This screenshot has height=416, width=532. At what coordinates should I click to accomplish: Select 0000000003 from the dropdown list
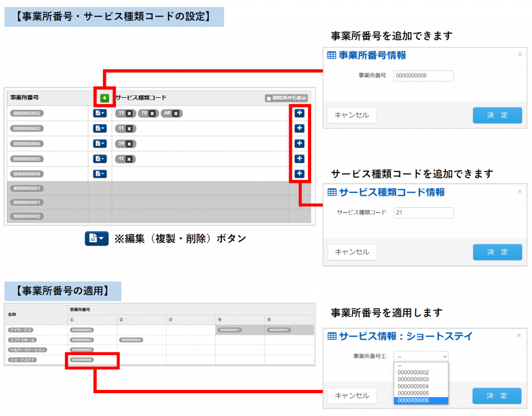click(x=413, y=380)
